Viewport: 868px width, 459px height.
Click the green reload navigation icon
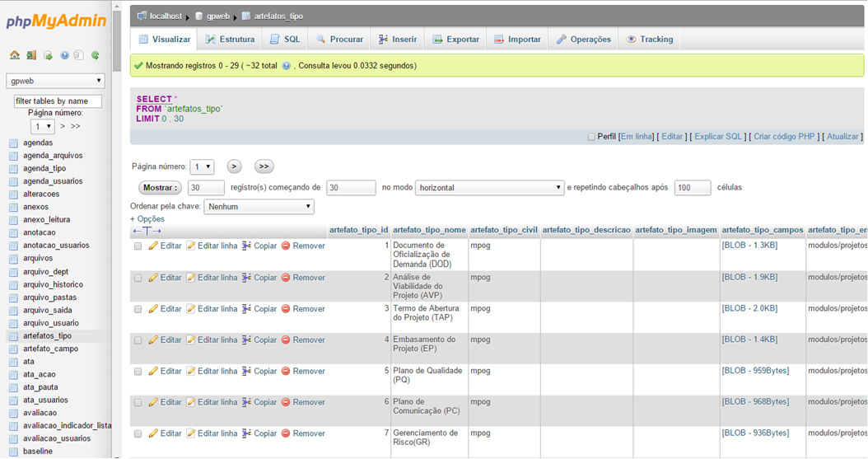click(x=96, y=55)
